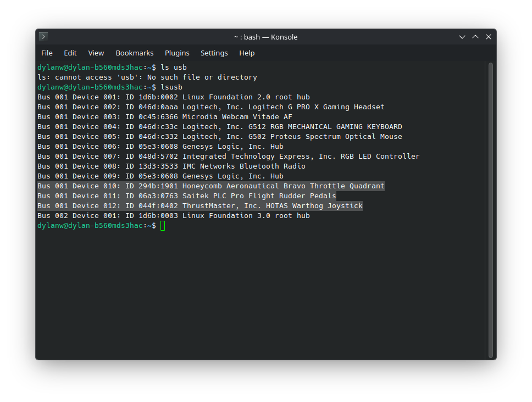Screen dimensions: 532x402
Task: Open the View menu
Action: pyautogui.click(x=96, y=53)
